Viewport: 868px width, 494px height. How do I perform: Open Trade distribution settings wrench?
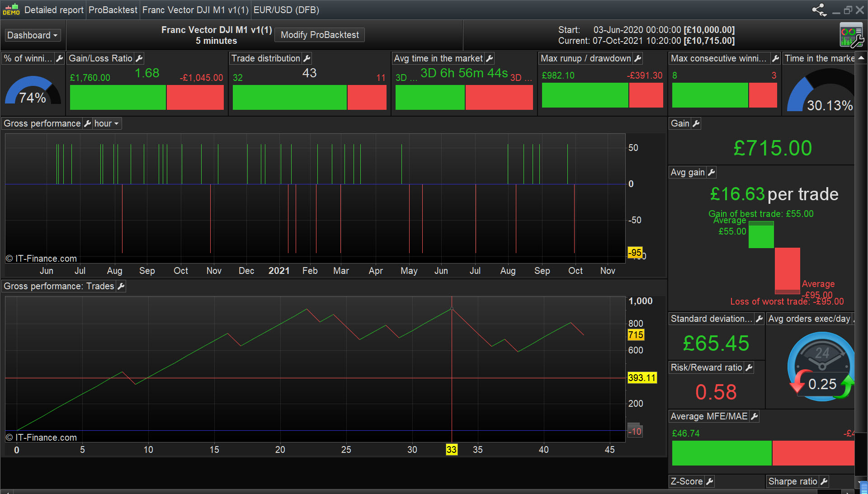pos(307,58)
